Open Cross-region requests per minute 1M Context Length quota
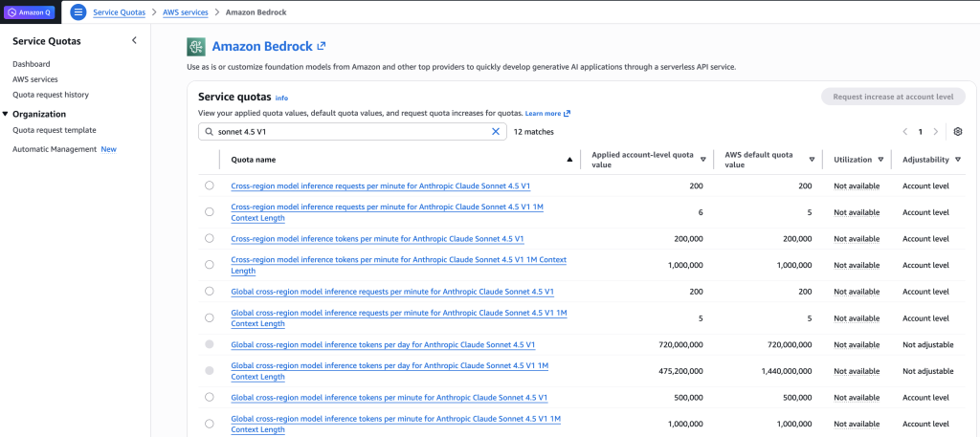The width and height of the screenshot is (980, 437). pos(388,212)
